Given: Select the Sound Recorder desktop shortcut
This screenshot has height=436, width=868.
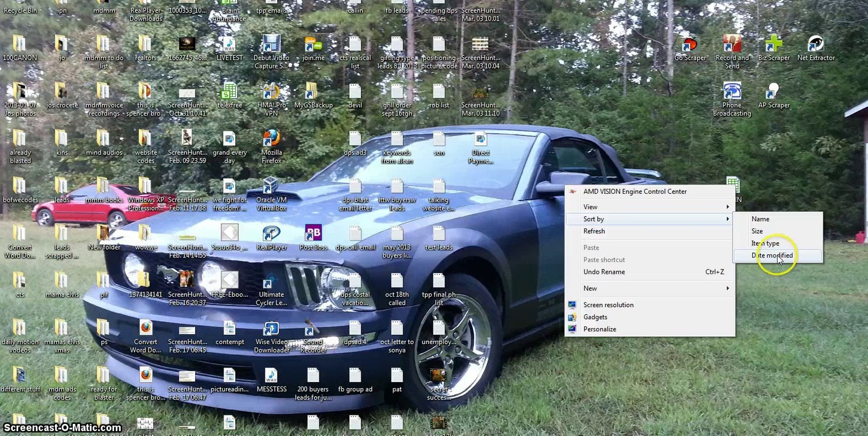Looking at the screenshot, I should point(313,336).
